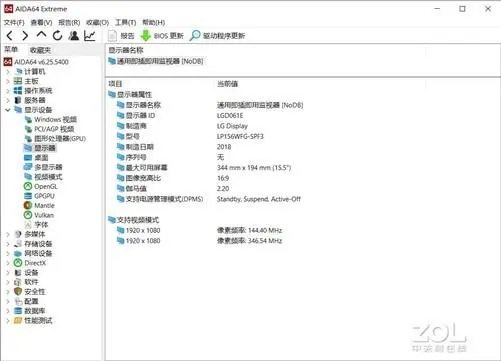Open the user icon in toolbar
501x361 pixels.
pyautogui.click(x=74, y=35)
